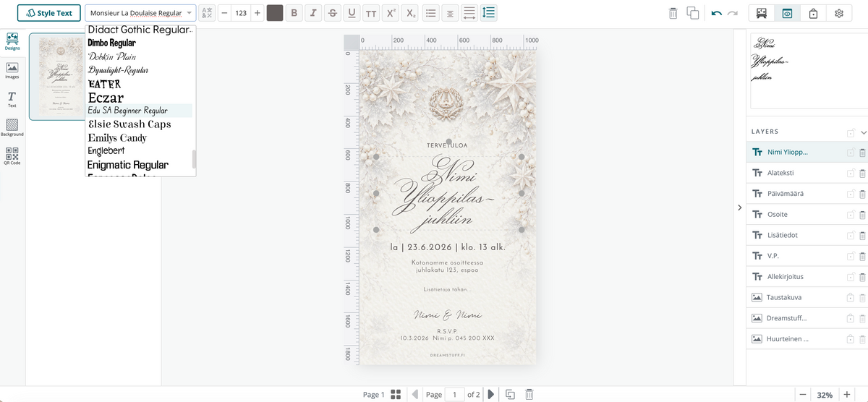Click the font list scrollbar thumb
868x402 pixels.
(x=193, y=159)
